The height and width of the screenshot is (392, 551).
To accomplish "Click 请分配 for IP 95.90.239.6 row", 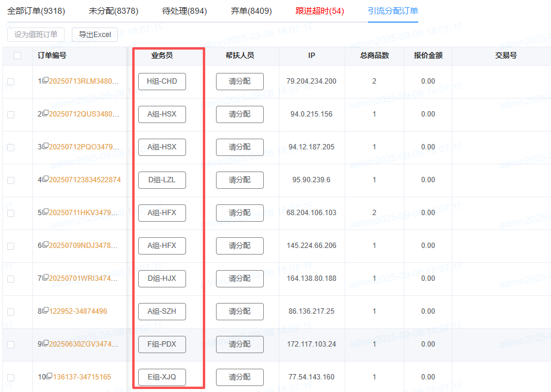I will (239, 180).
